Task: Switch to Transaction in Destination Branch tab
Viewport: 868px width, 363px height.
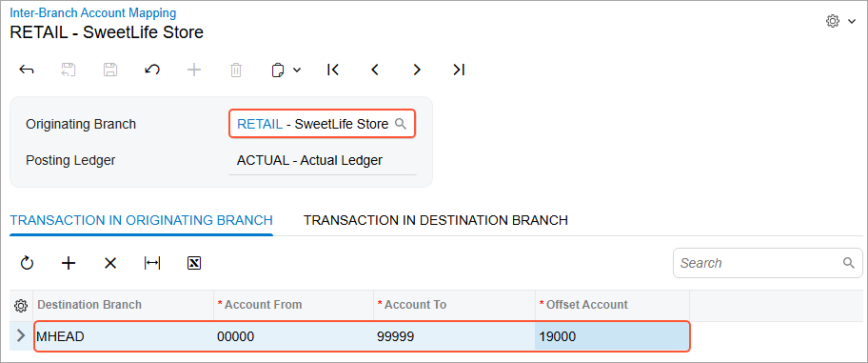Action: click(x=436, y=220)
